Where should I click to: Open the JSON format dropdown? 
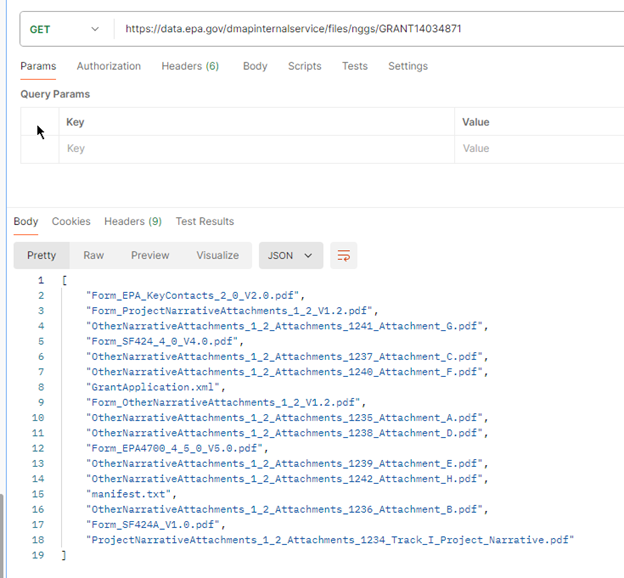tap(291, 256)
